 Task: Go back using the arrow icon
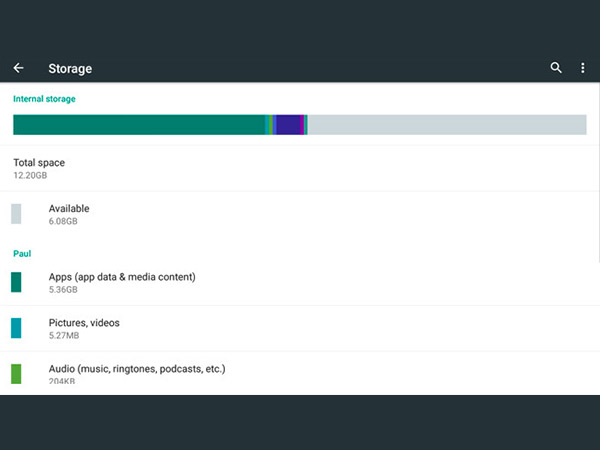coord(18,68)
